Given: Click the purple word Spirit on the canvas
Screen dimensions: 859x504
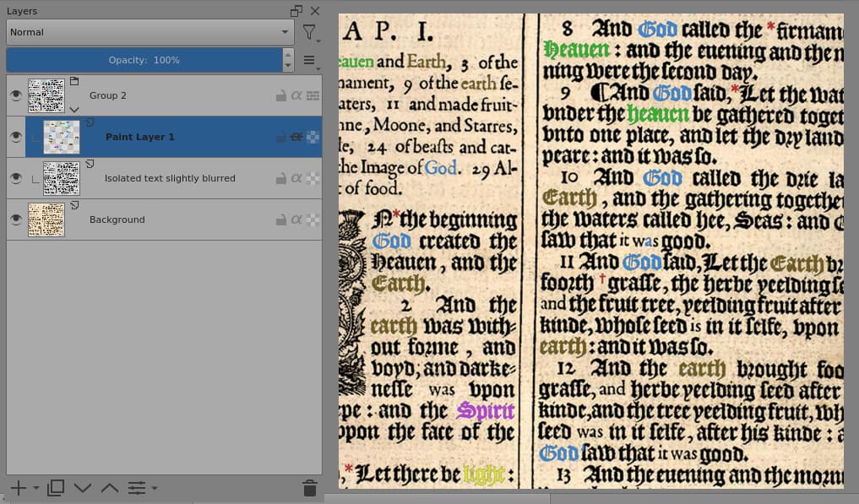Looking at the screenshot, I should (486, 410).
